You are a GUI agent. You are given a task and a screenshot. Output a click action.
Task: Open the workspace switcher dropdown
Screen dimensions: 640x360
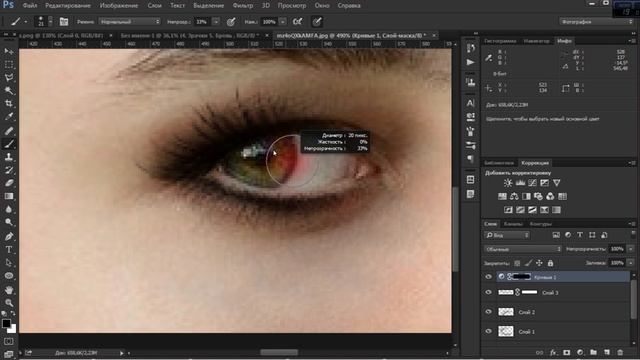pos(596,22)
